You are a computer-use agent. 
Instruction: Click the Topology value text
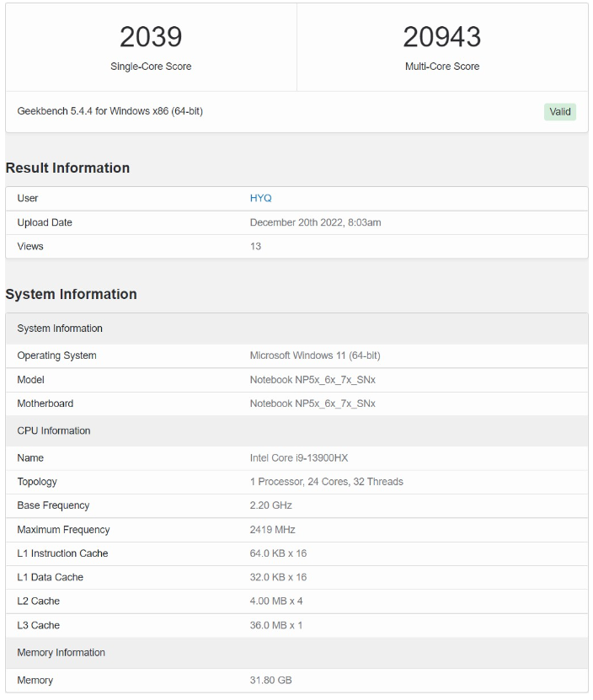pyautogui.click(x=327, y=482)
